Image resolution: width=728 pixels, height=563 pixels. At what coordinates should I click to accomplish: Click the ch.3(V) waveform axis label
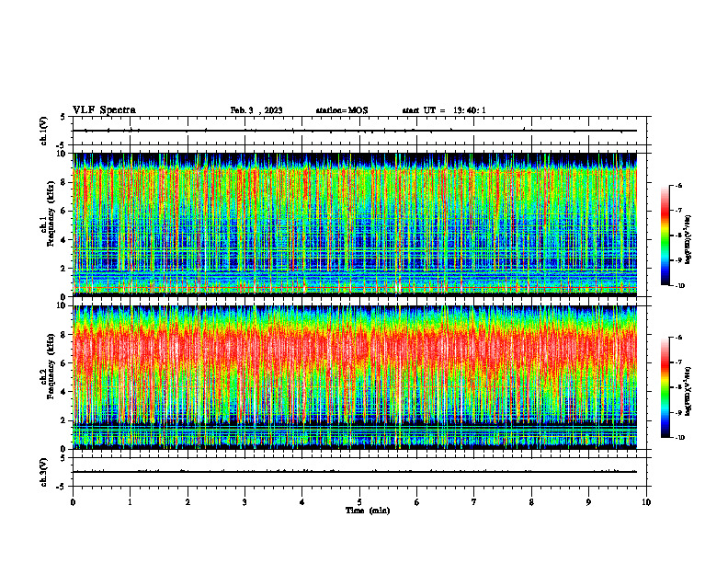(x=43, y=472)
